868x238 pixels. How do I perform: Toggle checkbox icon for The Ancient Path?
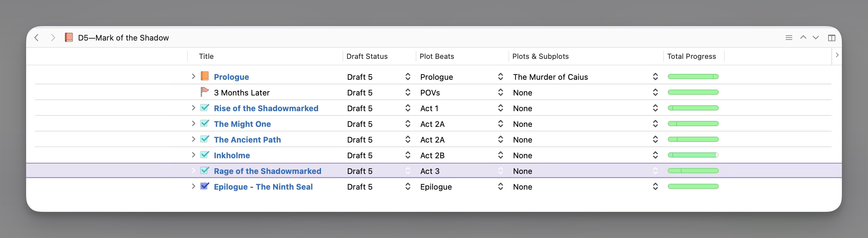click(204, 139)
